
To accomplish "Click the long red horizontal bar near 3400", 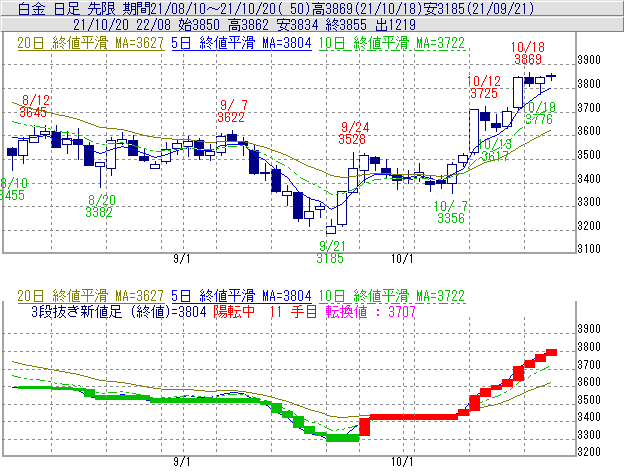I will (x=414, y=417).
